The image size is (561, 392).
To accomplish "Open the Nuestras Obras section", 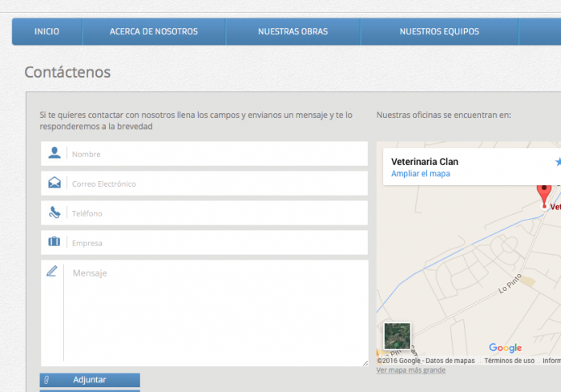I will coord(293,32).
